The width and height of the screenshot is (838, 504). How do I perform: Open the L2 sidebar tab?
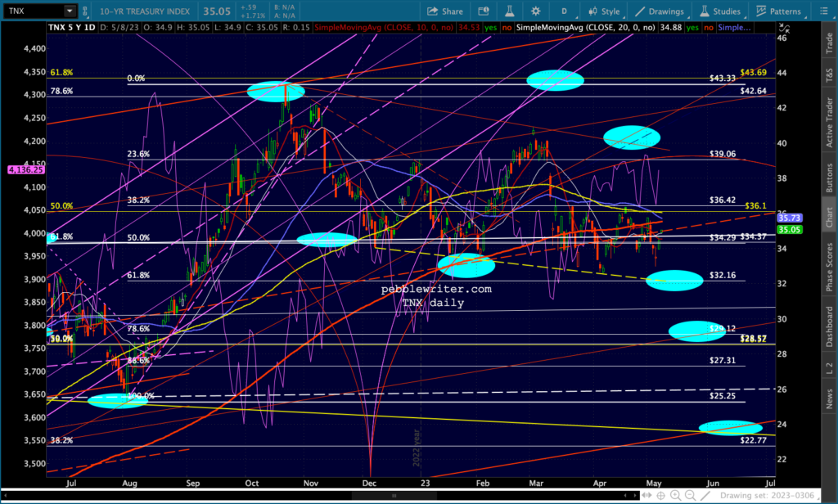[829, 368]
